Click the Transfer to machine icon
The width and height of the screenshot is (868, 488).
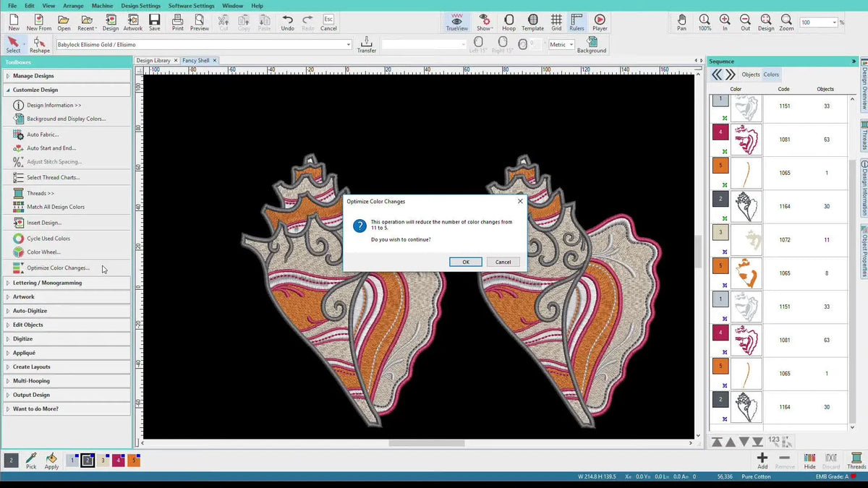(367, 45)
